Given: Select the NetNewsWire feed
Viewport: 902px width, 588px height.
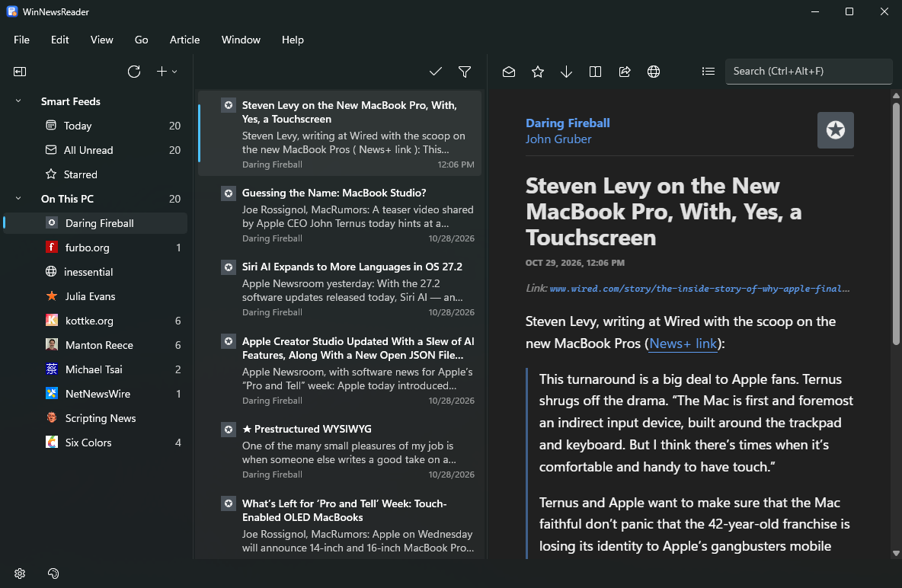Looking at the screenshot, I should 95,394.
